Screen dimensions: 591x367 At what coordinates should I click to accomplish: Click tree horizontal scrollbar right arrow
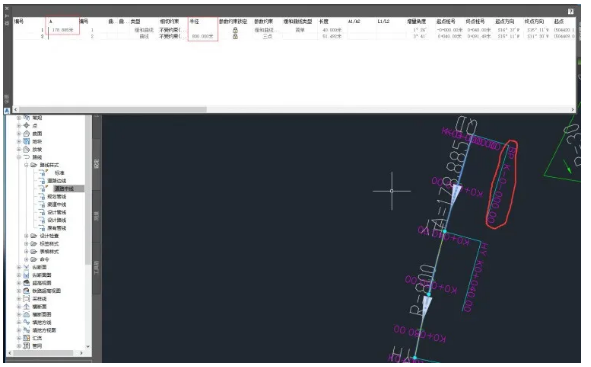click(81, 353)
